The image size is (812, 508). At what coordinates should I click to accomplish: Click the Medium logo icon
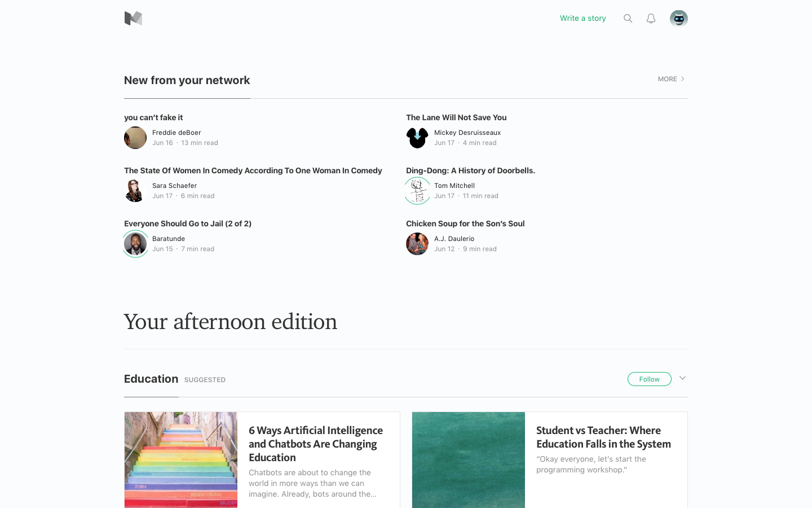coord(133,19)
